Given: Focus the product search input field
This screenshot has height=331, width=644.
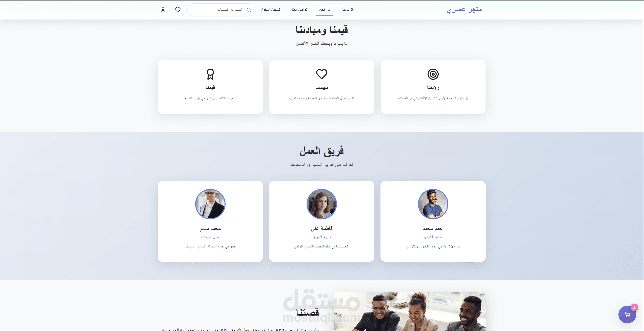Looking at the screenshot, I should 221,10.
